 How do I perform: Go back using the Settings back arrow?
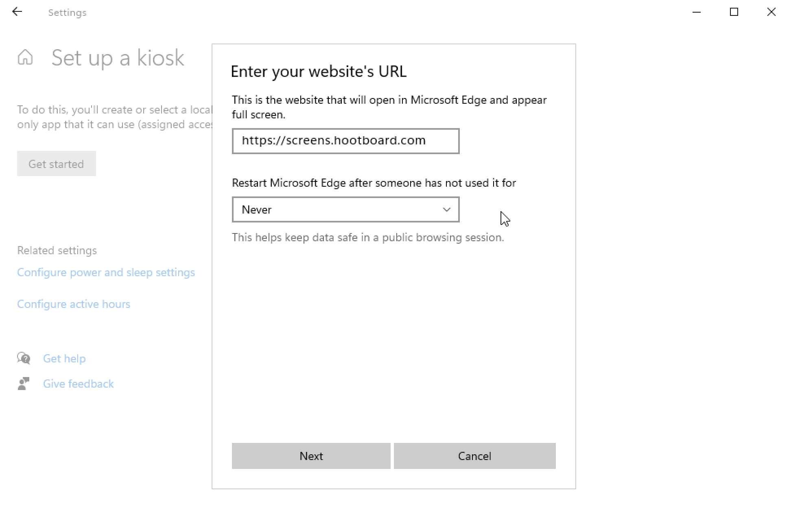(x=17, y=12)
